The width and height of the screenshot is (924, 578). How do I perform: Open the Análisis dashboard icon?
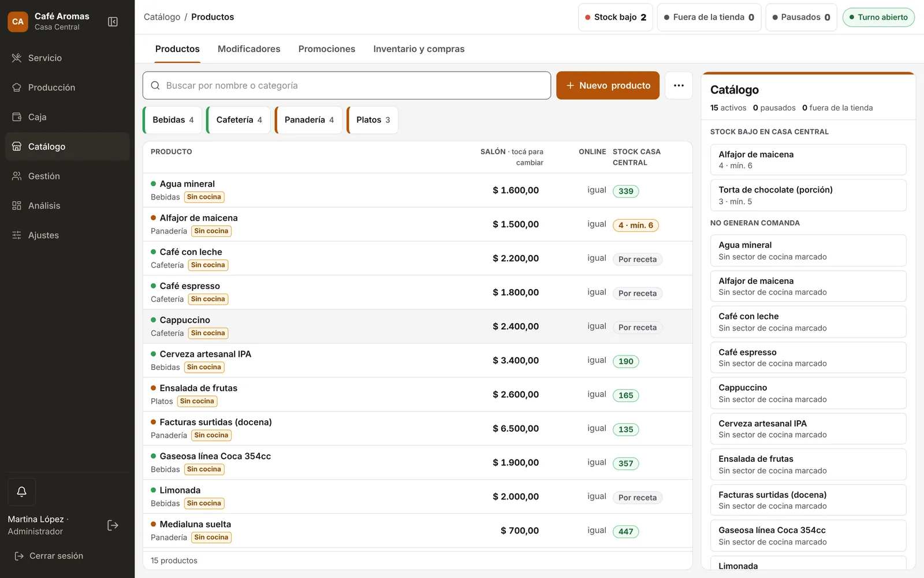pyautogui.click(x=17, y=205)
